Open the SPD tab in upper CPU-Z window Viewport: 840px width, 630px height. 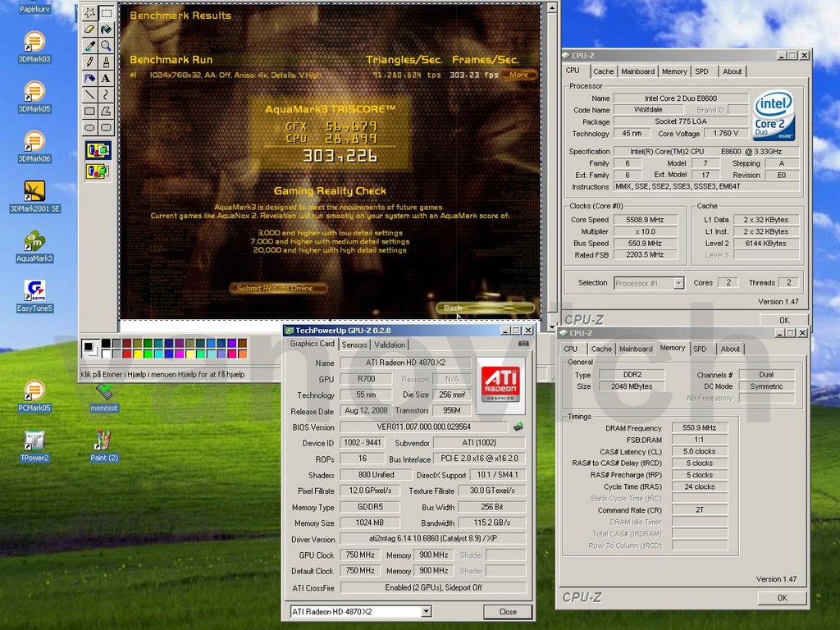click(701, 71)
